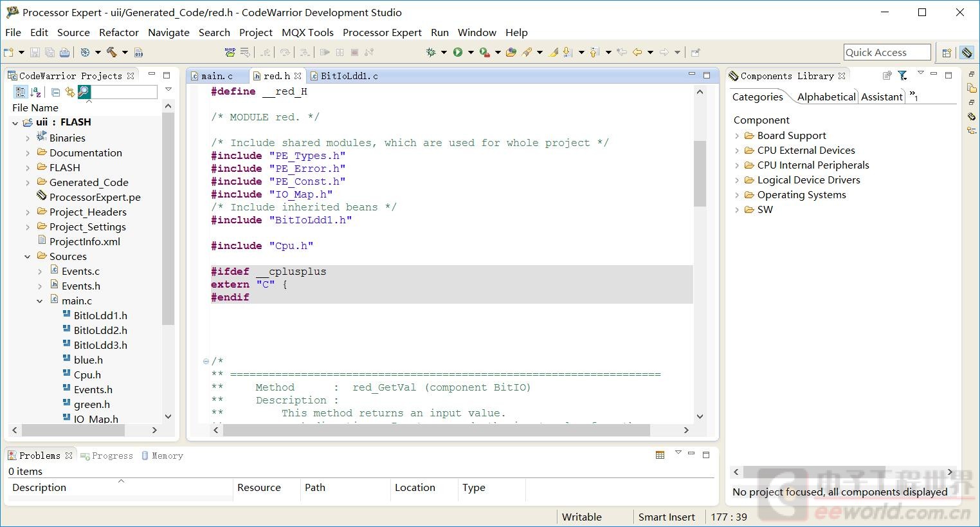Screen dimensions: 980x527
Task: Click the search flashlight toolbar icon
Action: pos(527,52)
